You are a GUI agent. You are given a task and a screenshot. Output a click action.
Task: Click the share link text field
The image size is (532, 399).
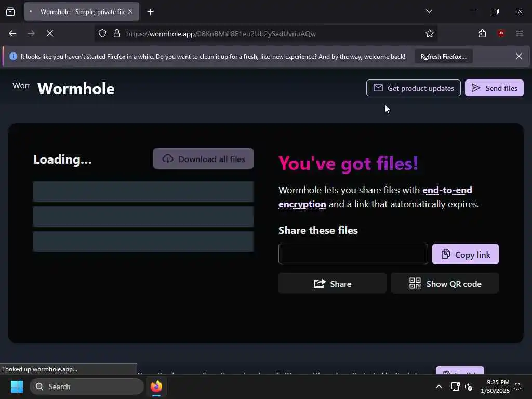click(x=353, y=254)
